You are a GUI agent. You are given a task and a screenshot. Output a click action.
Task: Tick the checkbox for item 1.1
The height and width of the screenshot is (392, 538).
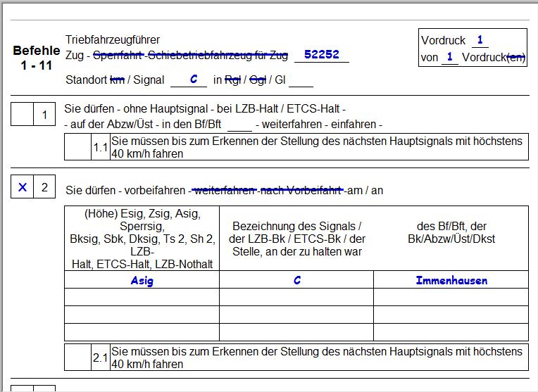point(77,147)
